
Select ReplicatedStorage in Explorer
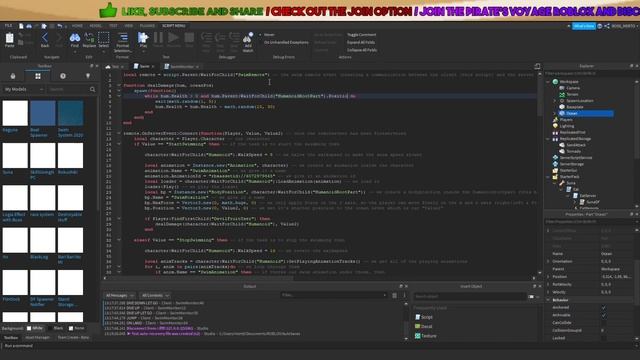tap(575, 139)
